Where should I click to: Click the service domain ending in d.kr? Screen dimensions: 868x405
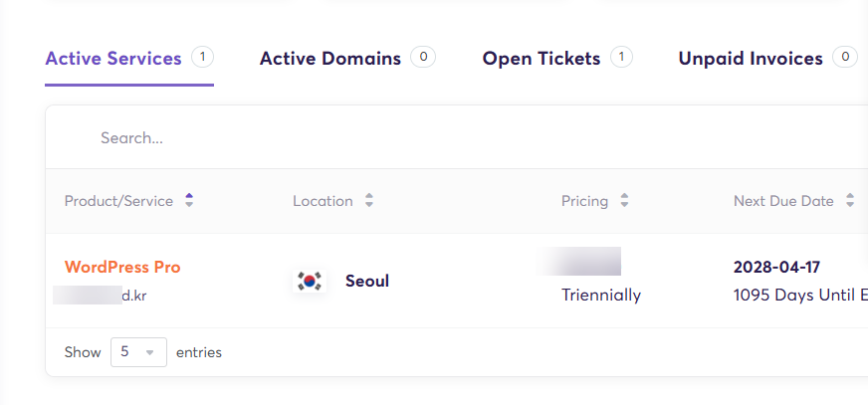tap(100, 296)
